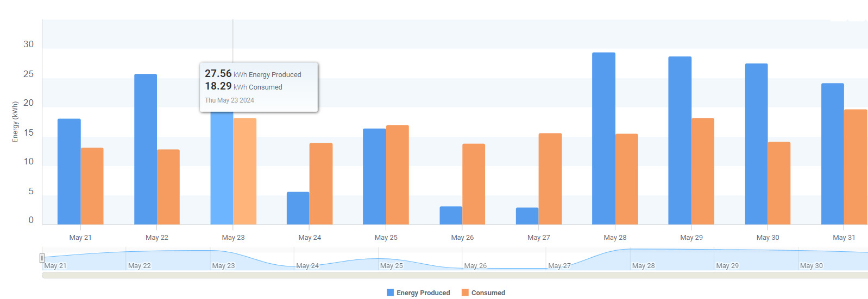
Task: Select the May 22 blue produced bar
Action: pos(146,149)
